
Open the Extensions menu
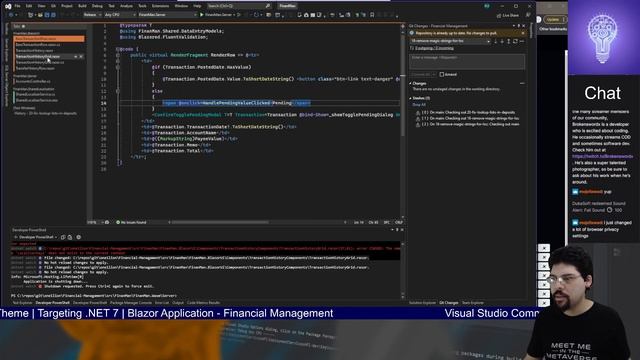click(160, 6)
